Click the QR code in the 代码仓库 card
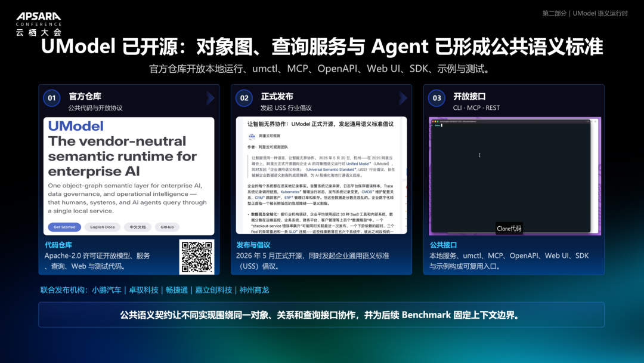Screen dimensions: 644x363 (x=197, y=257)
